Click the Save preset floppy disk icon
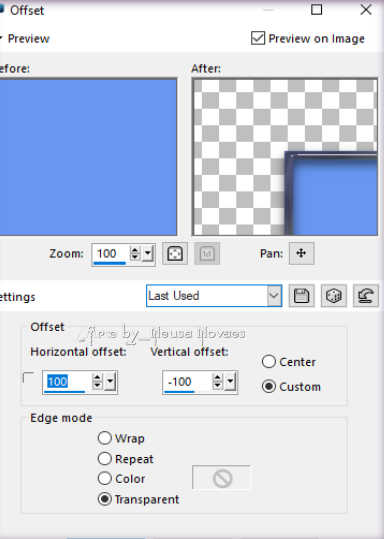The image size is (384, 539). pyautogui.click(x=301, y=296)
